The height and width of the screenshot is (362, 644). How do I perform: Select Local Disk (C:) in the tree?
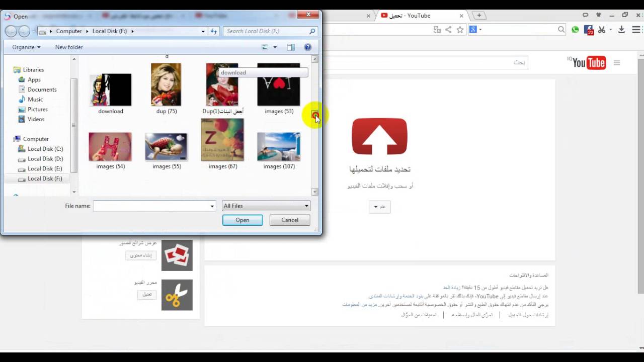[x=45, y=149]
